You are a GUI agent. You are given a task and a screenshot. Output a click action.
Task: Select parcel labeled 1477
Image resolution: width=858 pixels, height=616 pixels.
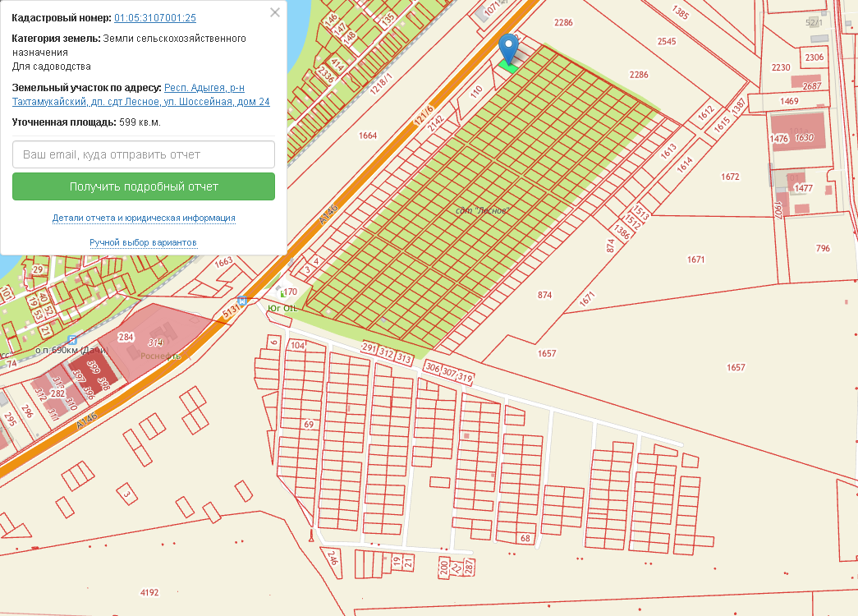click(x=803, y=188)
